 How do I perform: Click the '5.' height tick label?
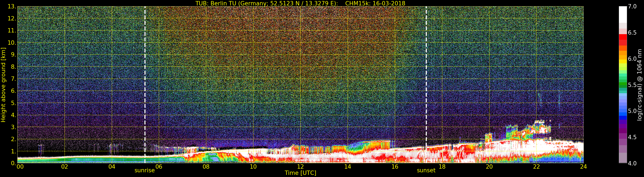pos(14,103)
